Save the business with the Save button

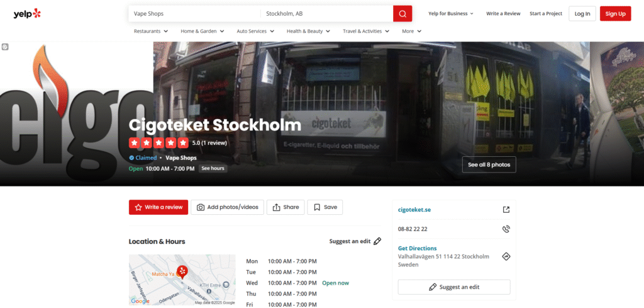point(325,207)
